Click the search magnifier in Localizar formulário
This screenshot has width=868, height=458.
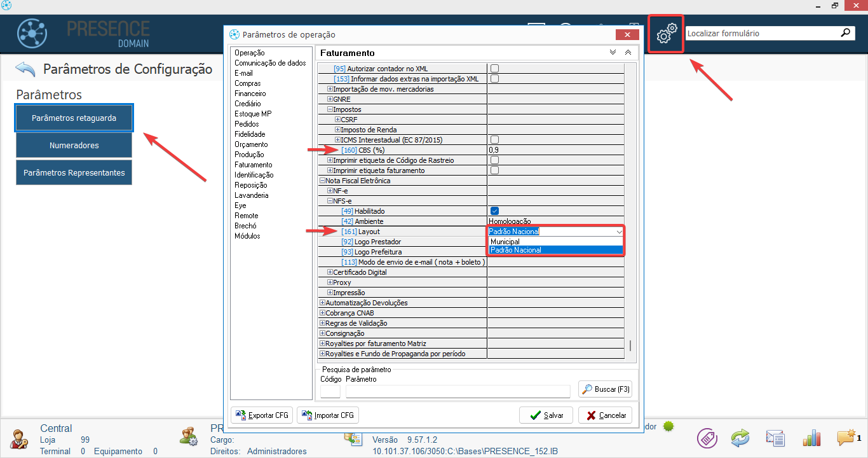click(x=846, y=33)
